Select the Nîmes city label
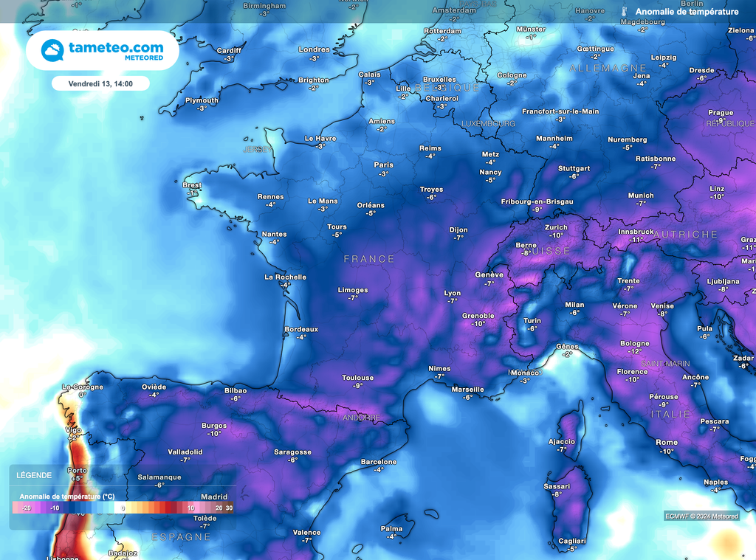The height and width of the screenshot is (560, 756). pyautogui.click(x=440, y=369)
